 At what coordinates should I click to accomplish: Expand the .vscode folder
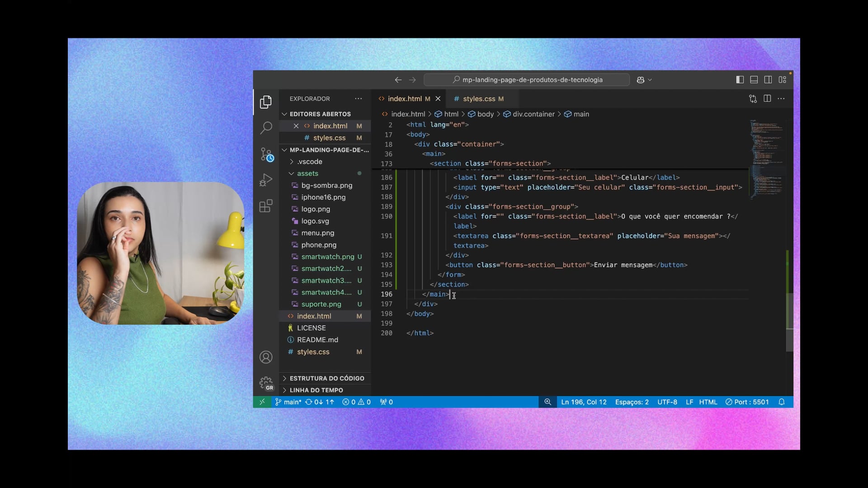point(310,161)
